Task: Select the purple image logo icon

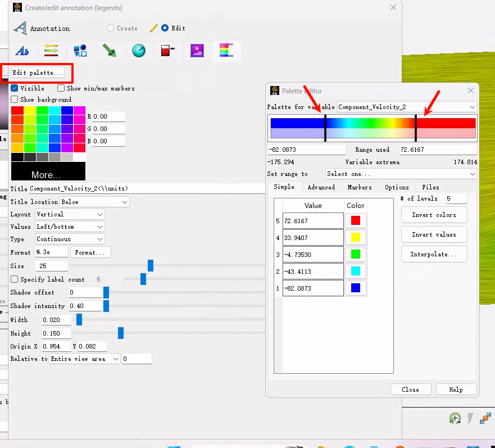Action: (x=197, y=51)
